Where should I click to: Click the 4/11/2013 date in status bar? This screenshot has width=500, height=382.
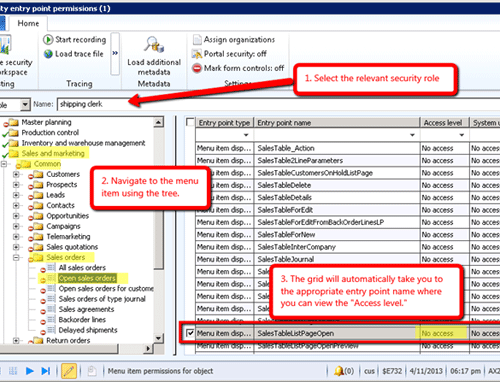point(426,371)
